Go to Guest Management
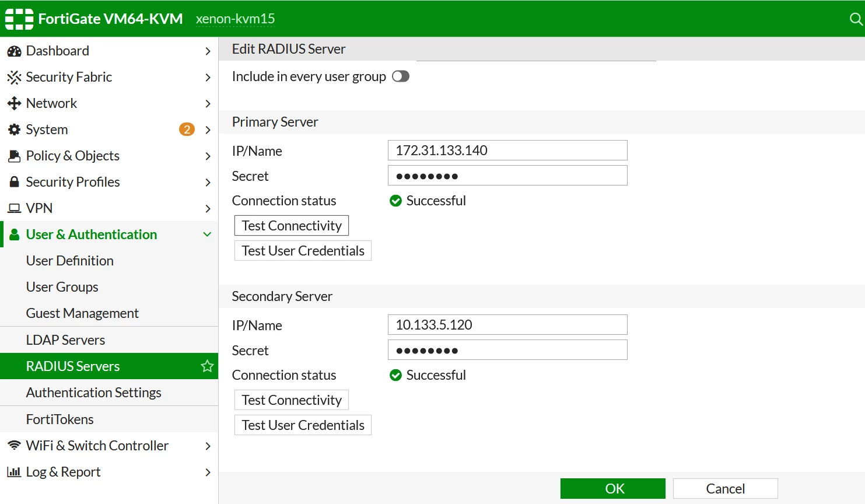The width and height of the screenshot is (865, 504). [109, 313]
